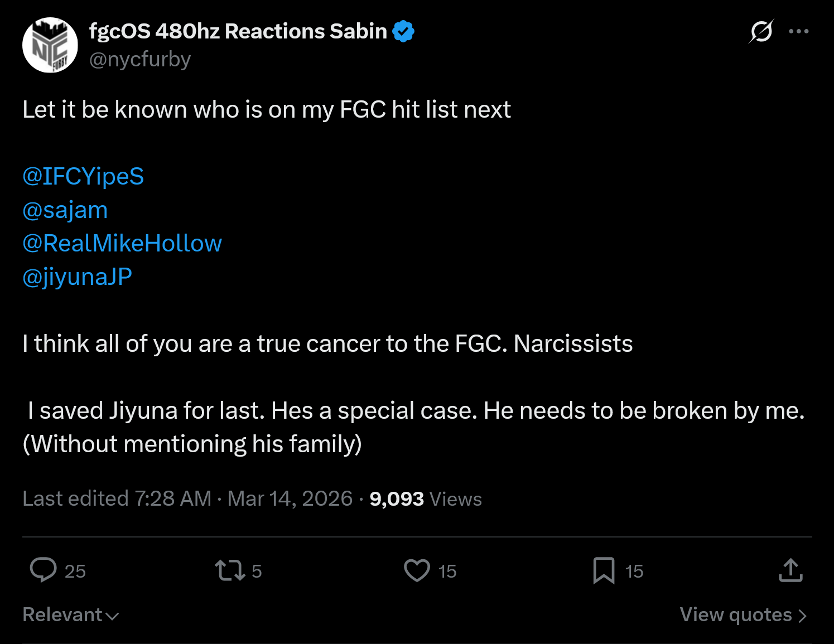
Task: Open the three-dot more options menu
Action: coord(799,31)
